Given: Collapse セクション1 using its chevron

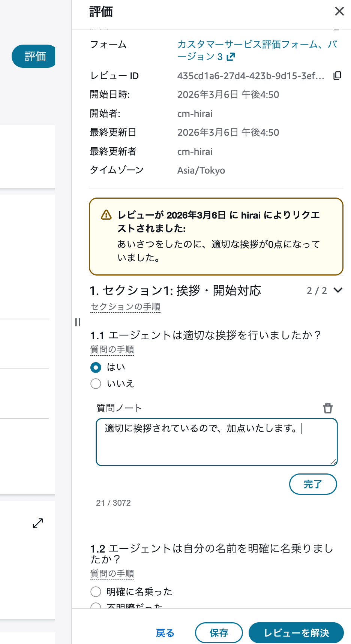Looking at the screenshot, I should [x=338, y=290].
